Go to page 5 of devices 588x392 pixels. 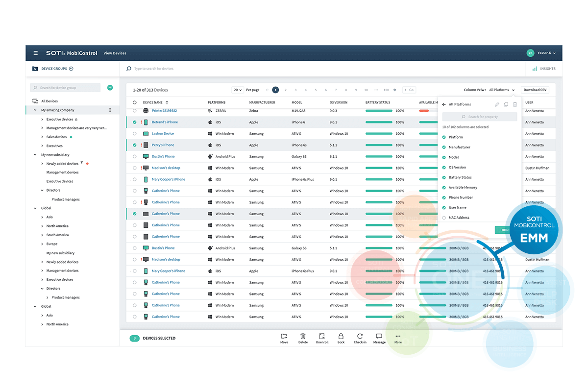pos(316,90)
